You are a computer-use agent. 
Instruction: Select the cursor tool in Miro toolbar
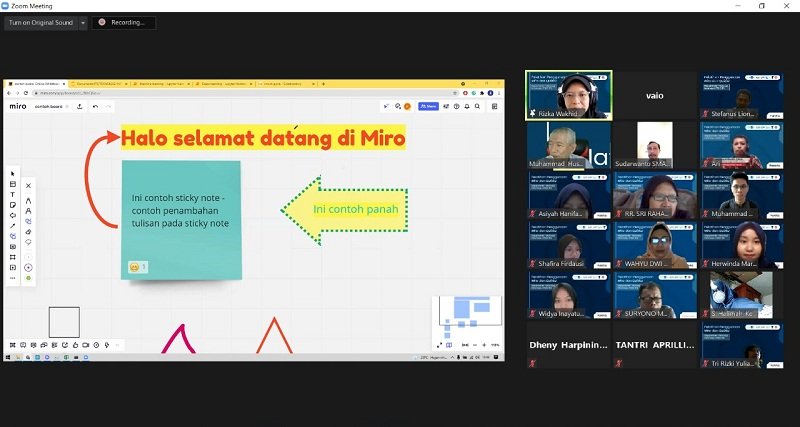tap(13, 173)
